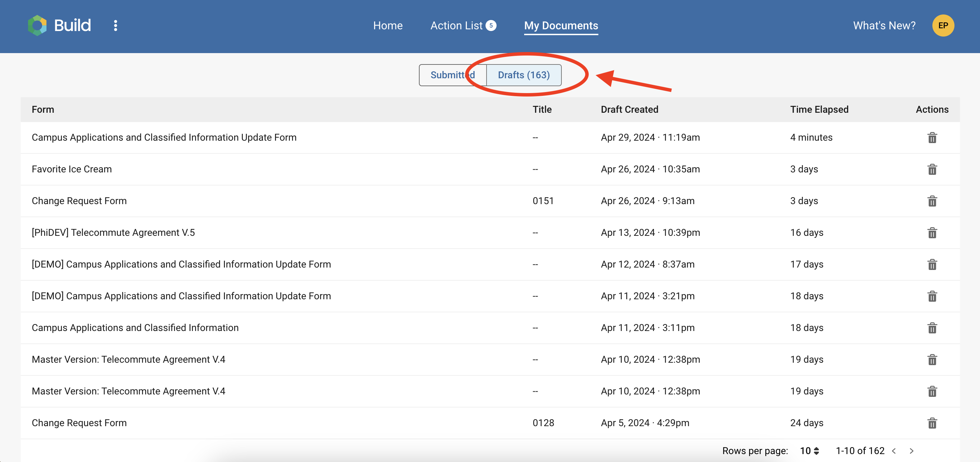The height and width of the screenshot is (462, 980).
Task: Click the date Apr 12, 2024 · 8:37am
Action: click(x=647, y=264)
